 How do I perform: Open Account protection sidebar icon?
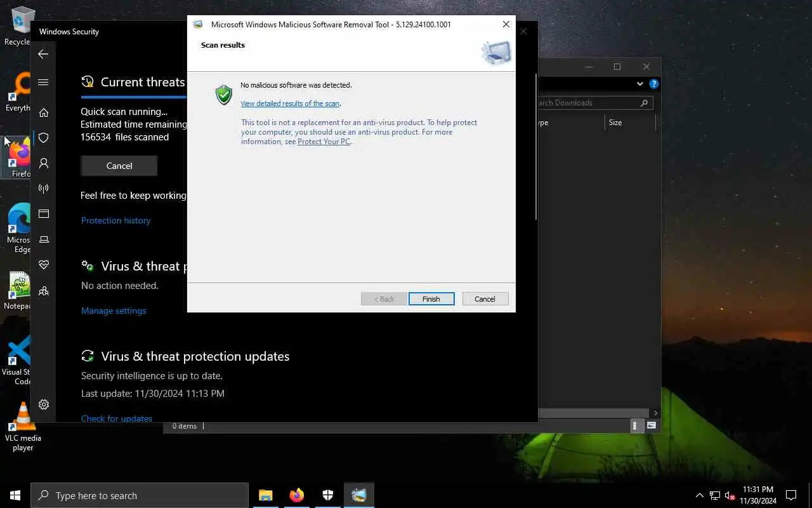click(44, 163)
